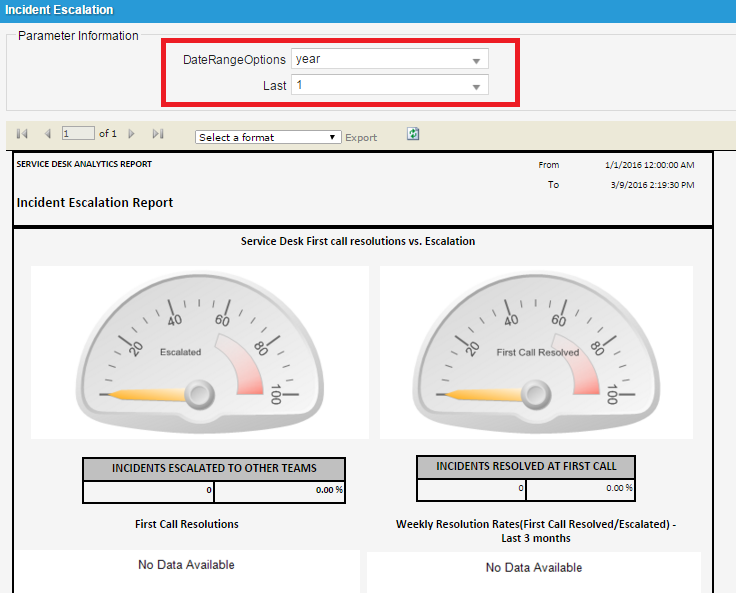This screenshot has width=736, height=593.
Task: Go to the previous report page
Action: pos(47,134)
